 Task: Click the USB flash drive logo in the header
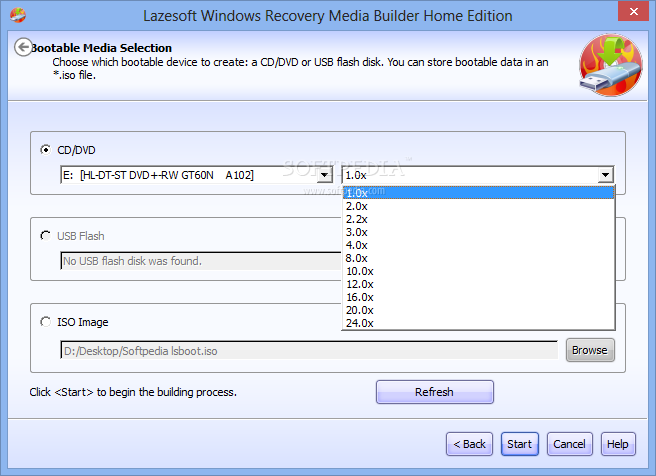(611, 65)
